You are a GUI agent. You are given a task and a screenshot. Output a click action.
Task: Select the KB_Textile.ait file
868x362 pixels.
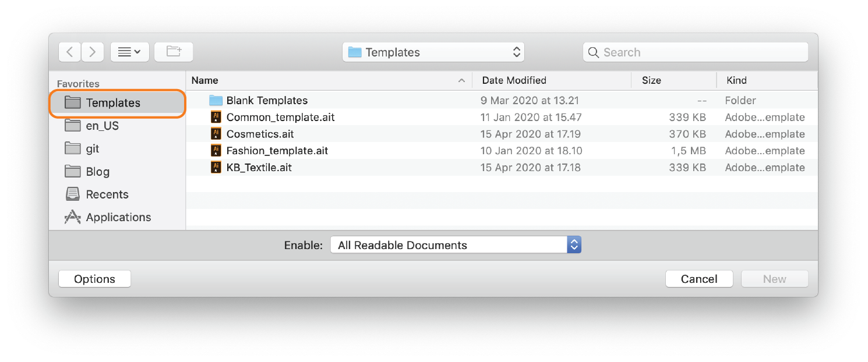(x=502, y=168)
